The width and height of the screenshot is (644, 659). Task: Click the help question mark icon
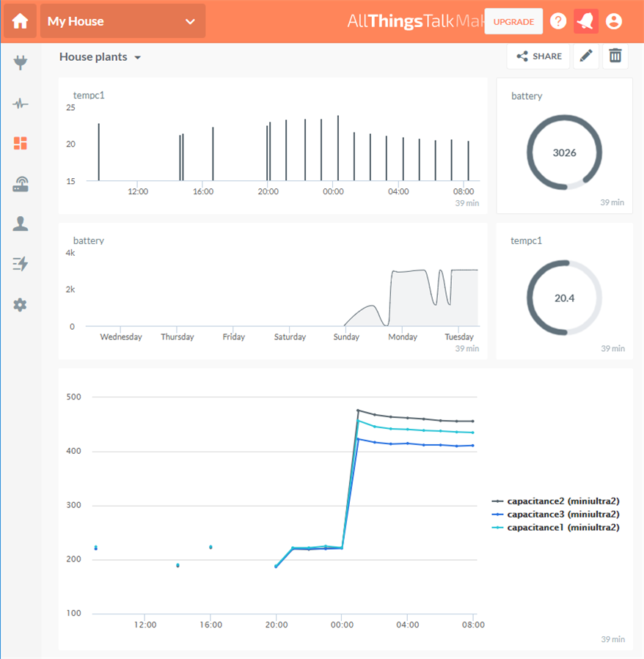(558, 21)
